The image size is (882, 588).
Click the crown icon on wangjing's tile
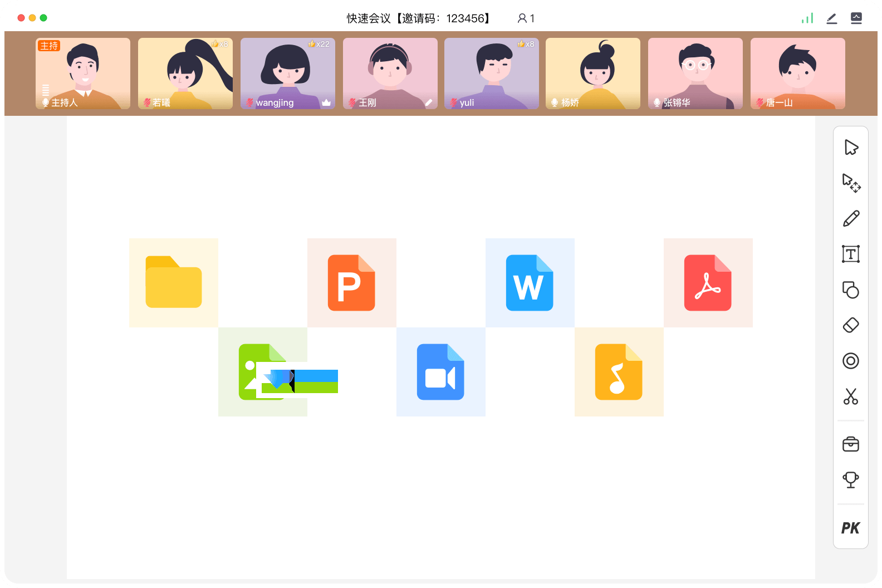tap(326, 102)
